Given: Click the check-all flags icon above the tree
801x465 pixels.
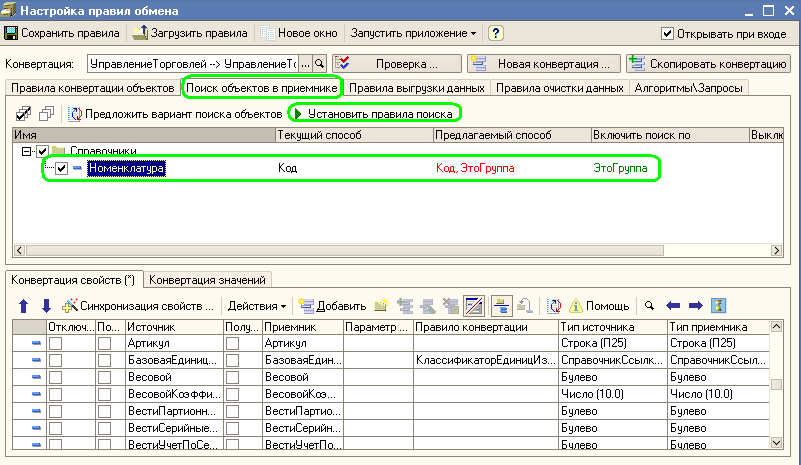Looking at the screenshot, I should (x=23, y=113).
